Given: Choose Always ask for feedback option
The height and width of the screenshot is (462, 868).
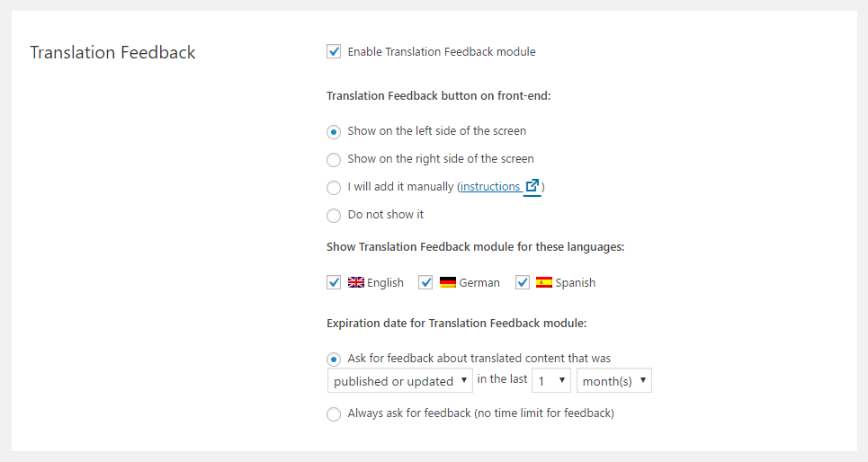Looking at the screenshot, I should coord(333,413).
